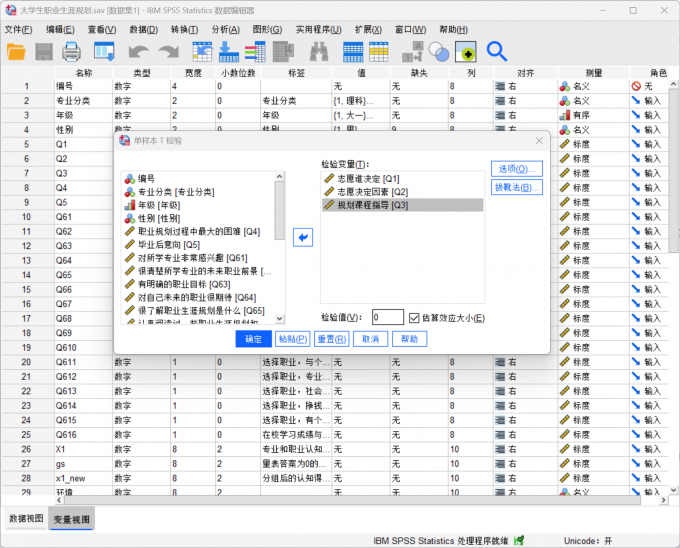Close the 单样本 T 检验 dialog
680x548 pixels.
click(x=539, y=140)
